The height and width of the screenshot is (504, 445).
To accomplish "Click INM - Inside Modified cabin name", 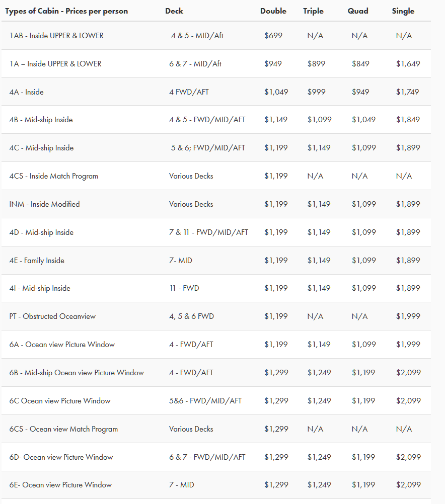I will [x=44, y=204].
